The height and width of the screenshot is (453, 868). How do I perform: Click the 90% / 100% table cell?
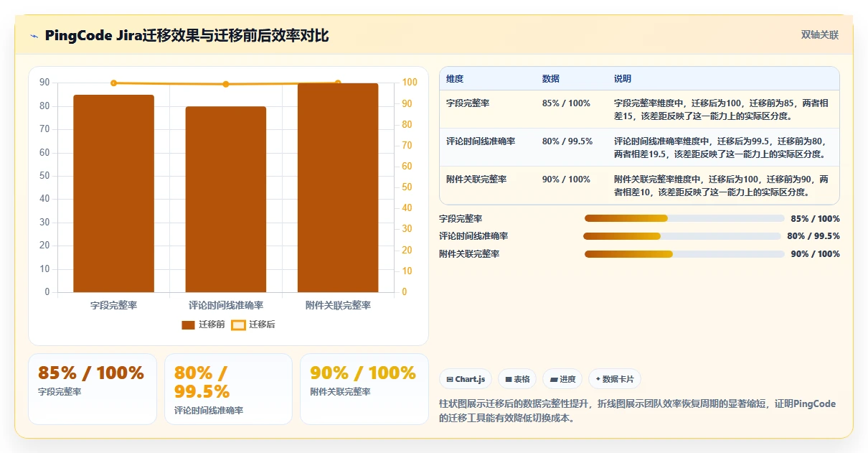click(566, 179)
